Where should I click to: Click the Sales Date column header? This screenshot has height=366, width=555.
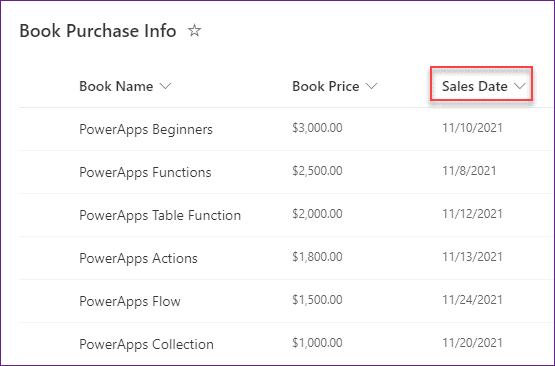click(x=475, y=86)
